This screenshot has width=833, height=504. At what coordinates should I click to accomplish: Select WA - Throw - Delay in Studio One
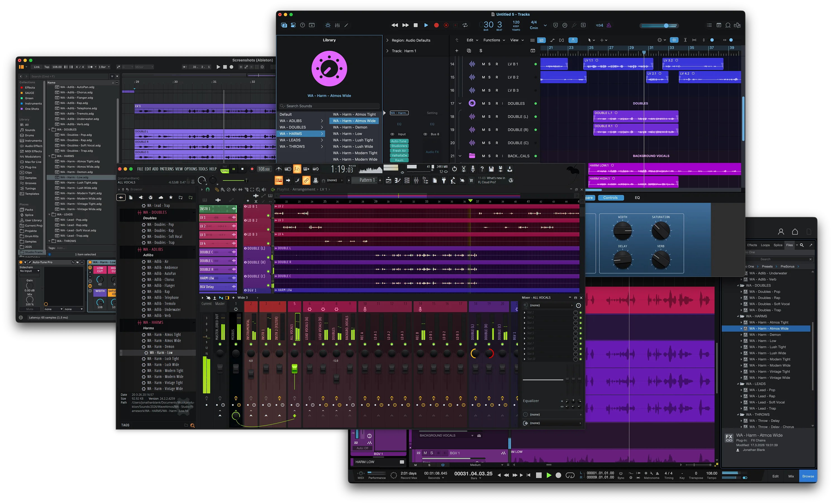pyautogui.click(x=764, y=421)
